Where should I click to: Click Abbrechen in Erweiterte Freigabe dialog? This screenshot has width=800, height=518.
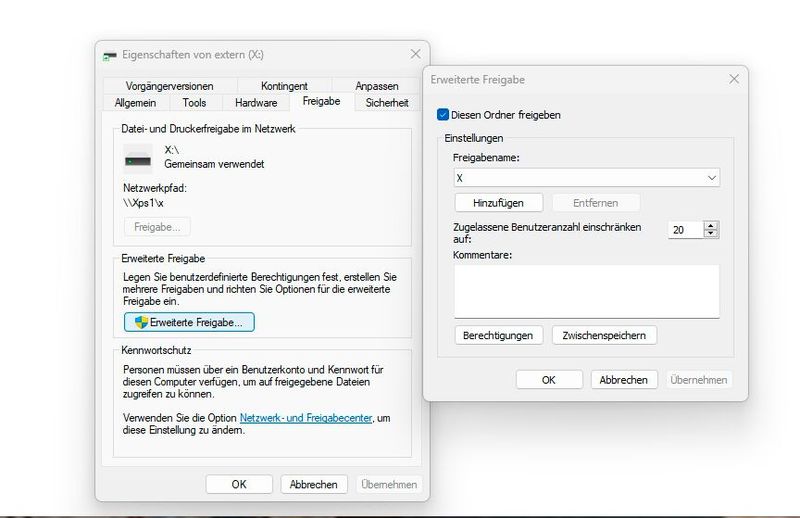[623, 380]
